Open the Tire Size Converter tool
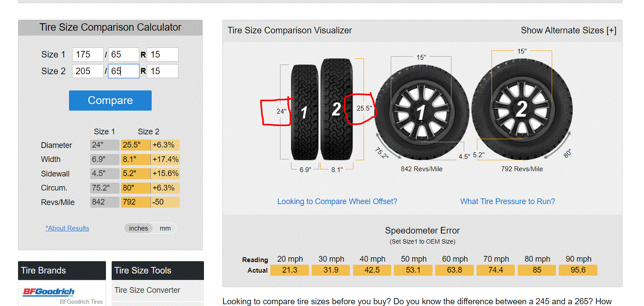 (x=147, y=290)
